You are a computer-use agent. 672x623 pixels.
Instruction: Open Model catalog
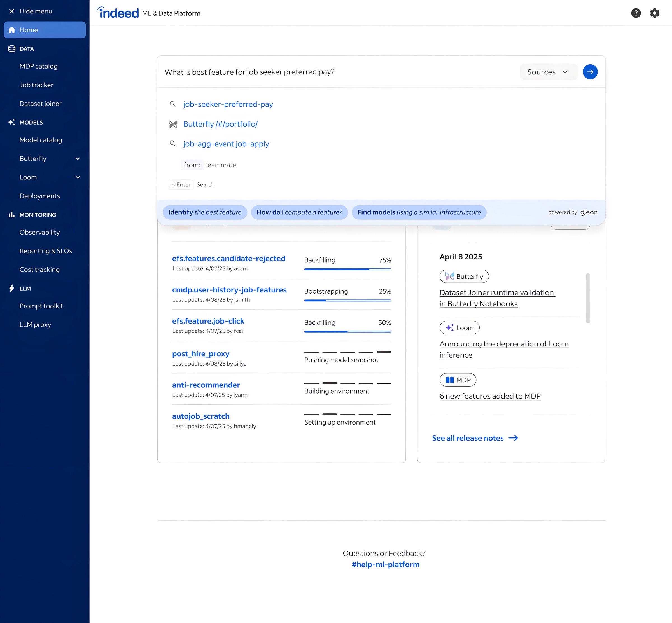[x=41, y=140]
